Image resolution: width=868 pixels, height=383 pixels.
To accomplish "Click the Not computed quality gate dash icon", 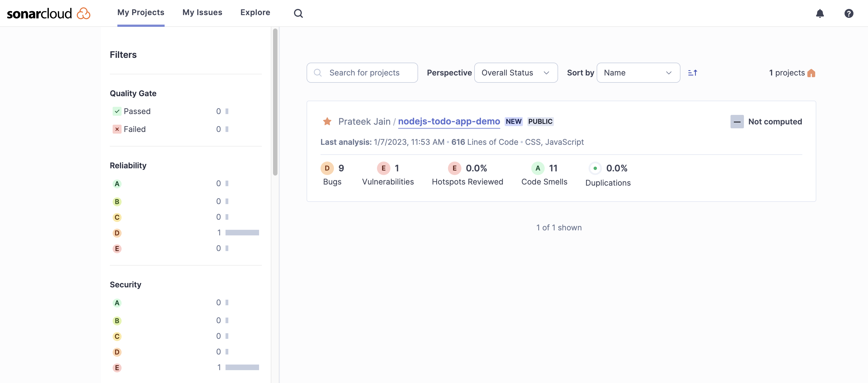I will coord(737,122).
